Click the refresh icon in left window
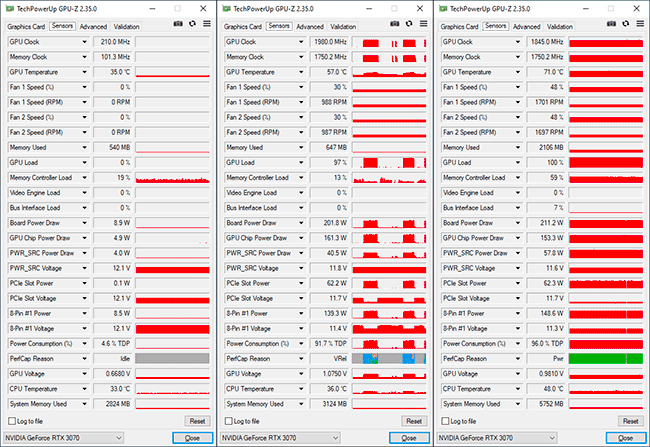The height and width of the screenshot is (447, 650). (x=190, y=26)
